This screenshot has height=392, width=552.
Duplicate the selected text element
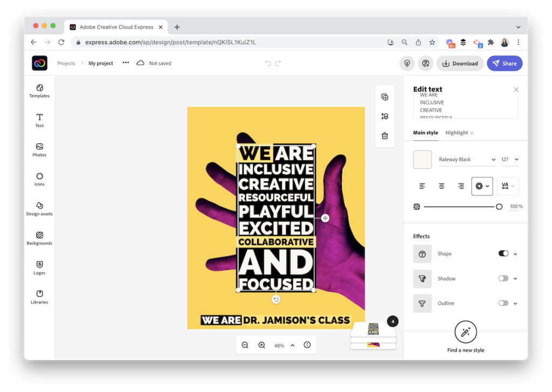point(384,97)
